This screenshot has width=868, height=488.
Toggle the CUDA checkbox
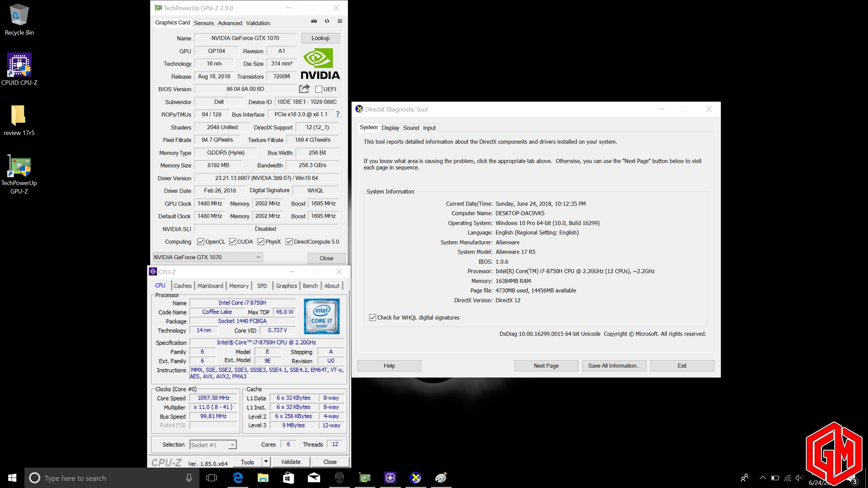[232, 242]
